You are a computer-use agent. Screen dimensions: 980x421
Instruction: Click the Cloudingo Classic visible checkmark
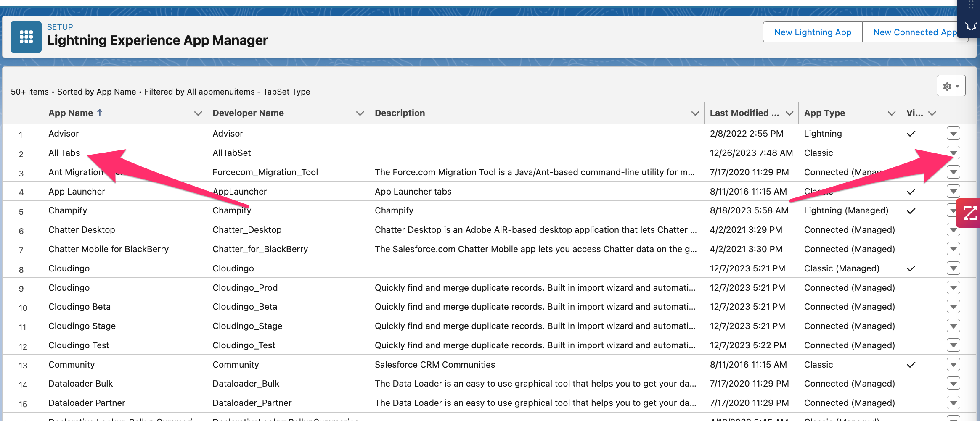tap(911, 268)
